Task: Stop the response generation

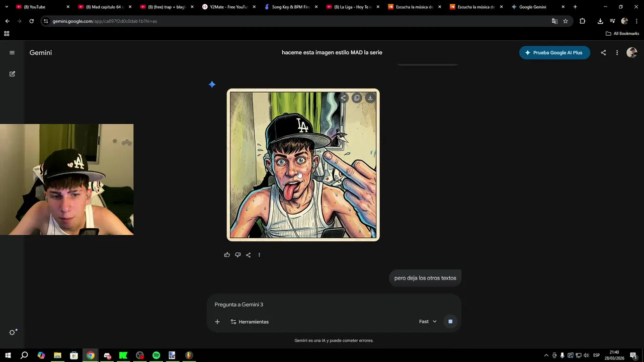Action: (450, 322)
